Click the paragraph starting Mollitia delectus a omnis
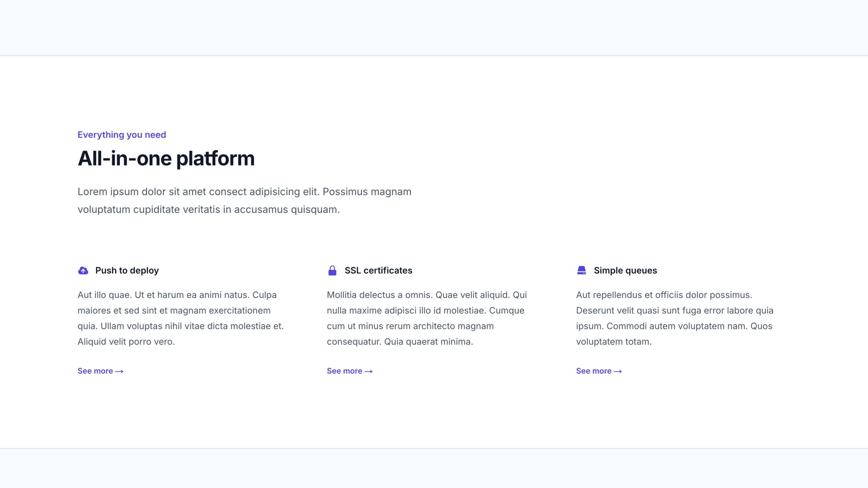The image size is (868, 488). (427, 318)
